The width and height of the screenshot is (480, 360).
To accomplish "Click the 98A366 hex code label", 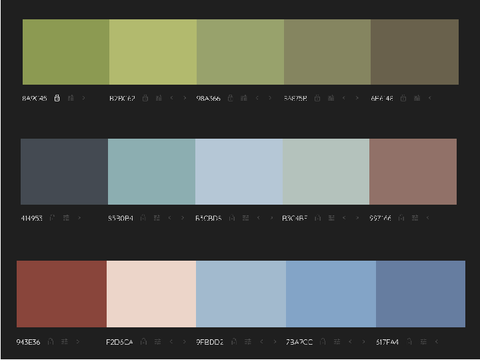I will point(208,98).
